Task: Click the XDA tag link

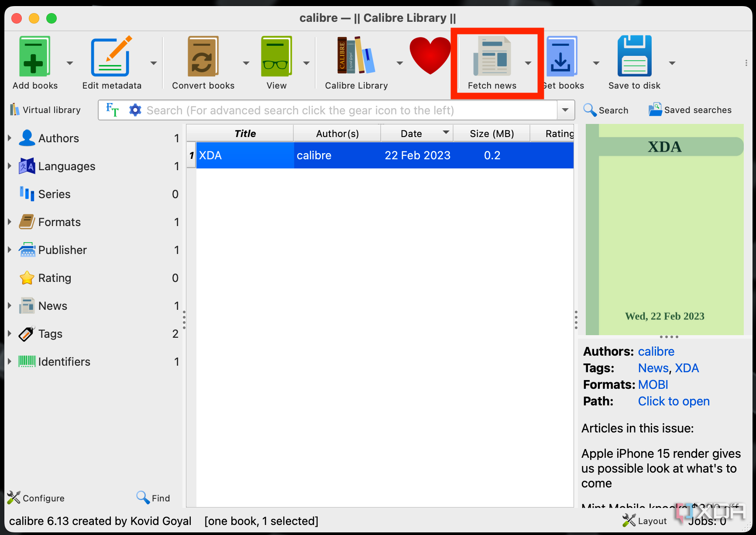Action: tap(687, 368)
